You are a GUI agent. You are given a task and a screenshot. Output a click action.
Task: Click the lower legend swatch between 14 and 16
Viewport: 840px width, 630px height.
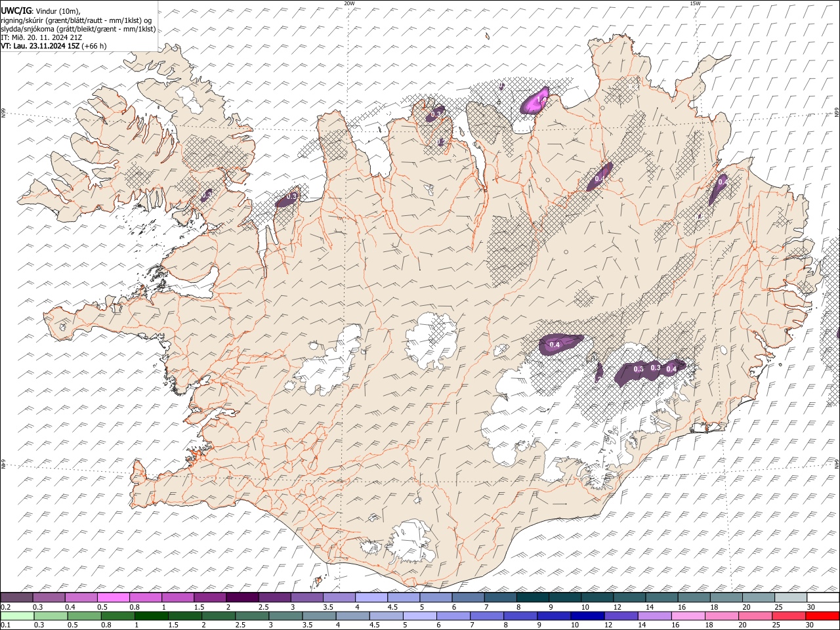pos(654,616)
